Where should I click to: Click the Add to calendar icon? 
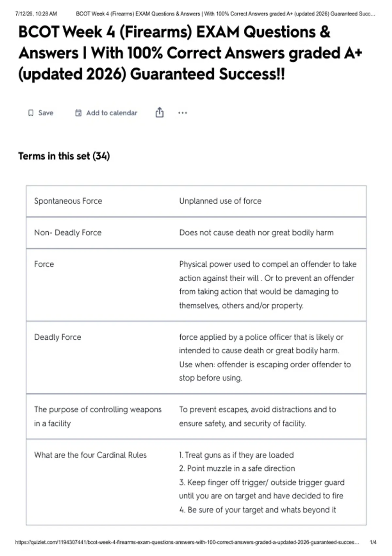(x=78, y=113)
